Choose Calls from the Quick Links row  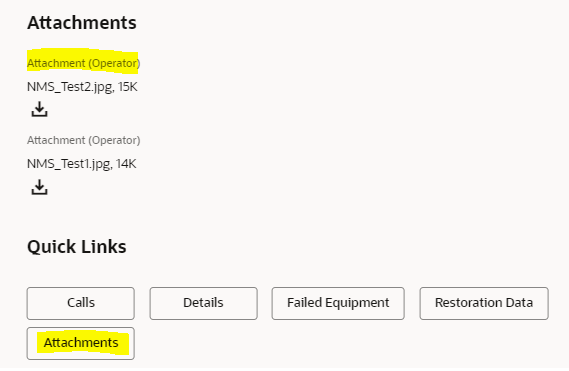tap(81, 303)
